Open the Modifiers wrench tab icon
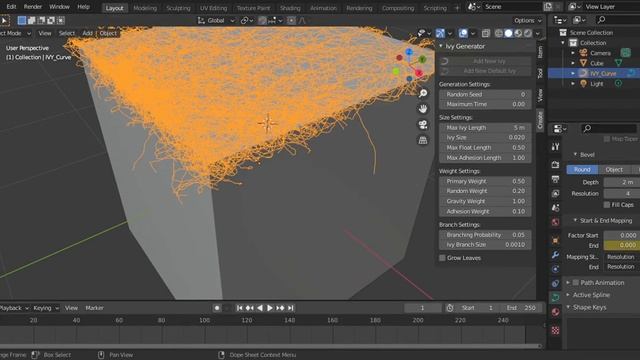This screenshot has height=360, width=640. pos(555,255)
